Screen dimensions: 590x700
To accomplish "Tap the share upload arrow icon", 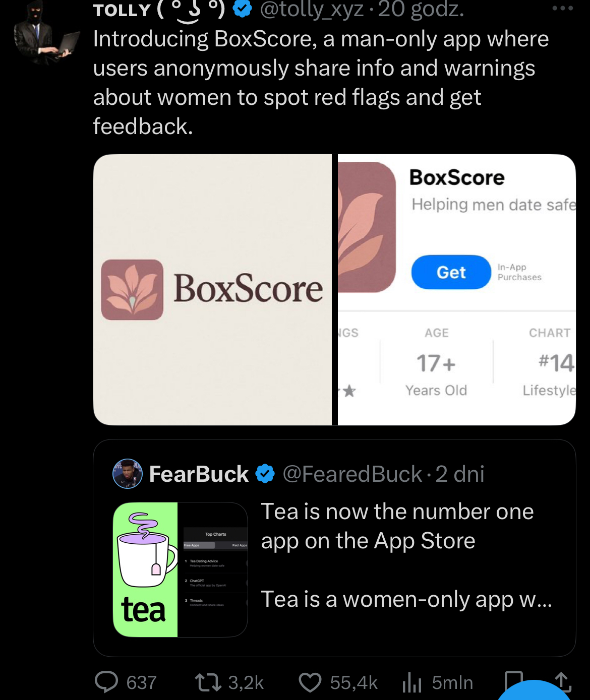I will 563,681.
